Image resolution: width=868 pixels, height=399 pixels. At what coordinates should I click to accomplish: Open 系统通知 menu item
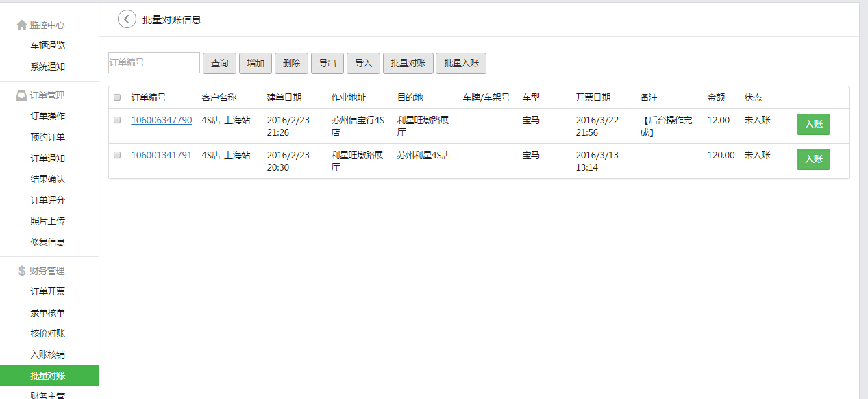coord(48,66)
